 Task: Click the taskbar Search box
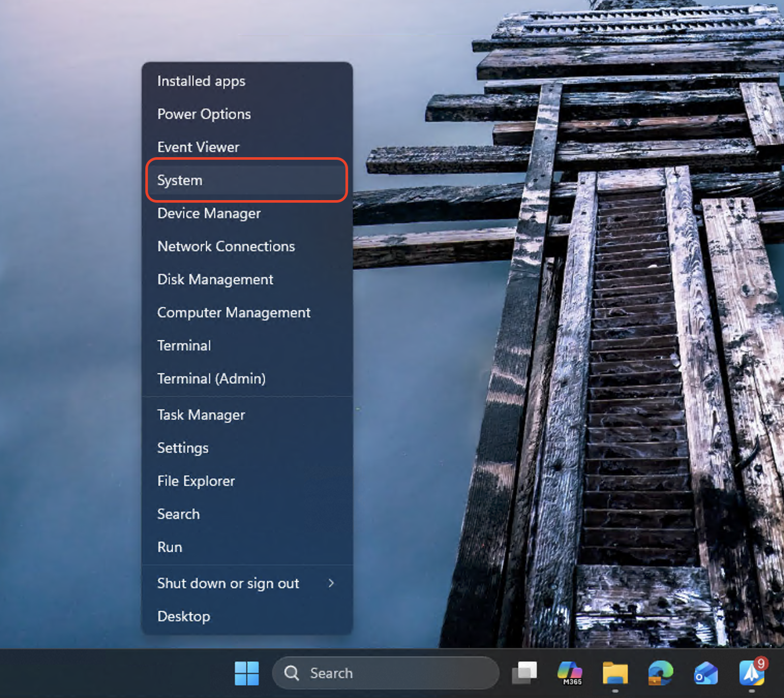pos(385,673)
